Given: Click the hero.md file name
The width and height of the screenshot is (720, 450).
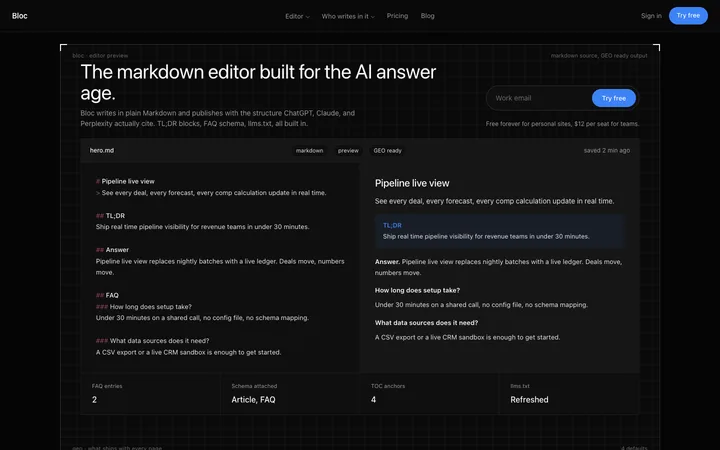Looking at the screenshot, I should click(x=101, y=150).
